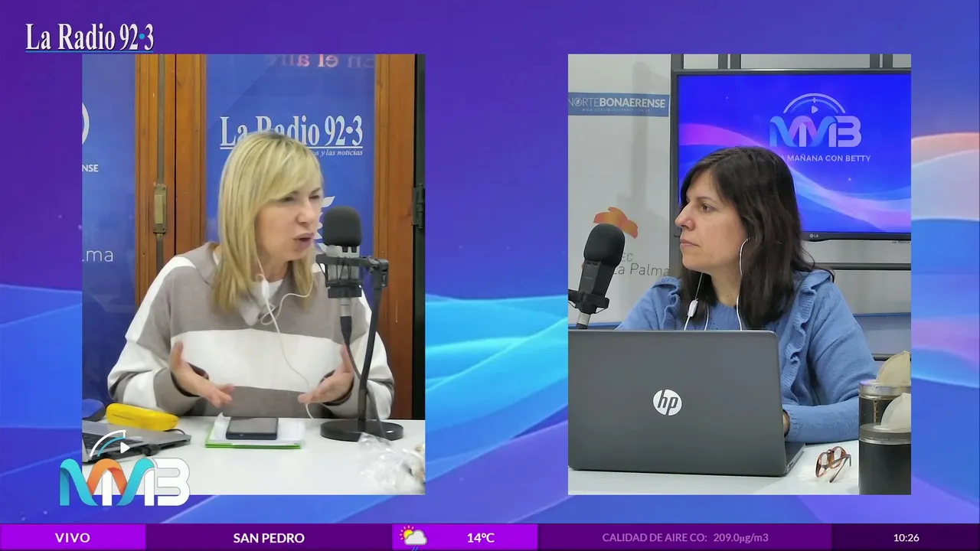Click the 10:26 clock in the ticker
Image resolution: width=980 pixels, height=551 pixels.
point(906,538)
